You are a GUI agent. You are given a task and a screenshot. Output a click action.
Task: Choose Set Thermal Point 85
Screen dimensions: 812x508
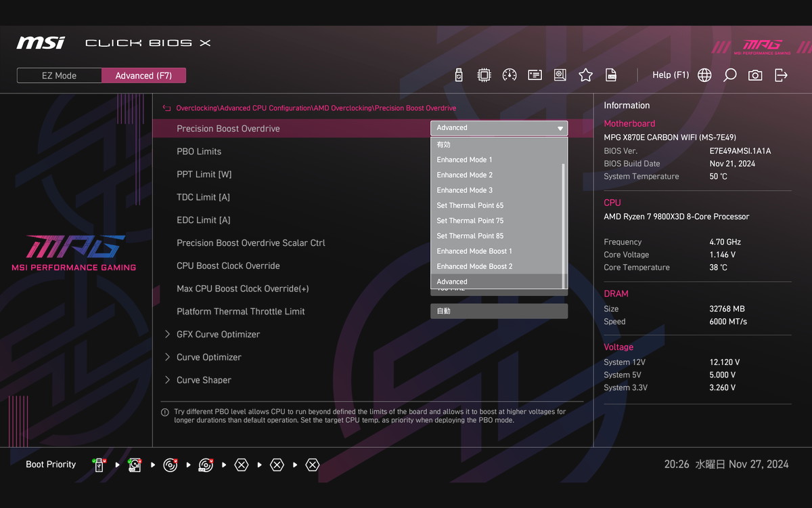coord(497,236)
